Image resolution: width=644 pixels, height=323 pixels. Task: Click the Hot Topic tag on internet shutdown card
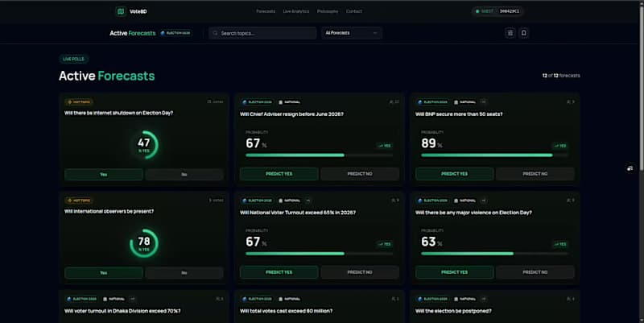coord(79,102)
